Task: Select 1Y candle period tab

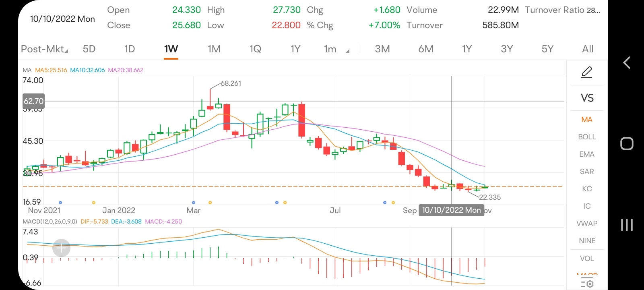Action: pos(295,49)
